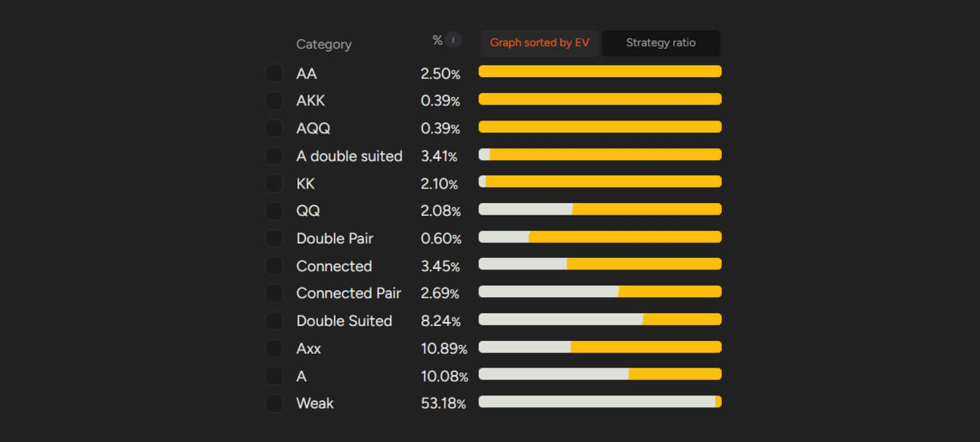This screenshot has height=442, width=980.
Task: Check the Weak category checkbox
Action: (x=274, y=403)
